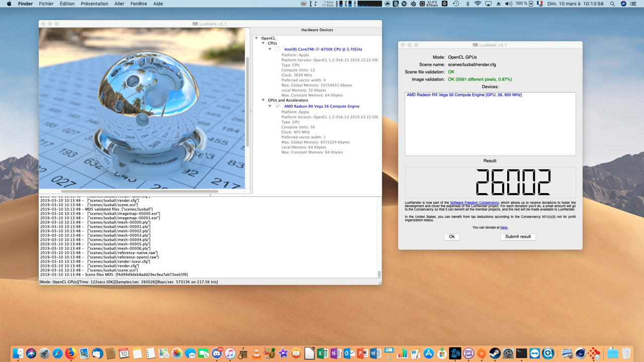Launch Microsoft PowerPoint from Dock
This screenshot has height=362, width=644.
(362, 353)
